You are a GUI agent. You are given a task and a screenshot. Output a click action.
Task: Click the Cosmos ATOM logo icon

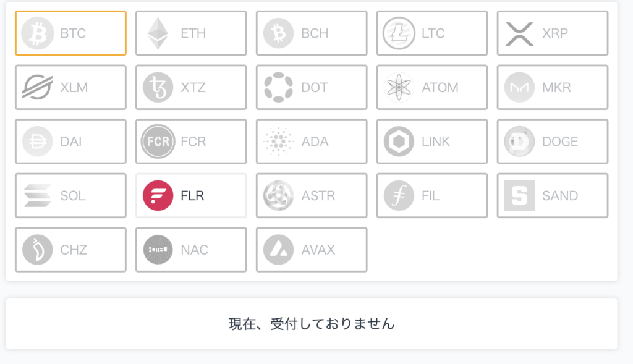pyautogui.click(x=399, y=87)
